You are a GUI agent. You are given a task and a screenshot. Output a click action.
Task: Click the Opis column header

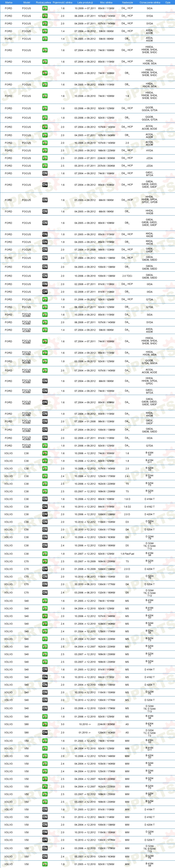coord(168,2)
